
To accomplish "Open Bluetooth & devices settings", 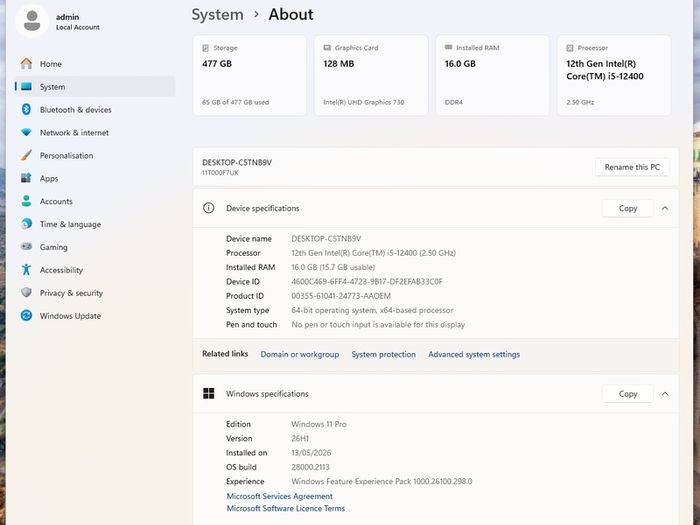I will coord(95,109).
